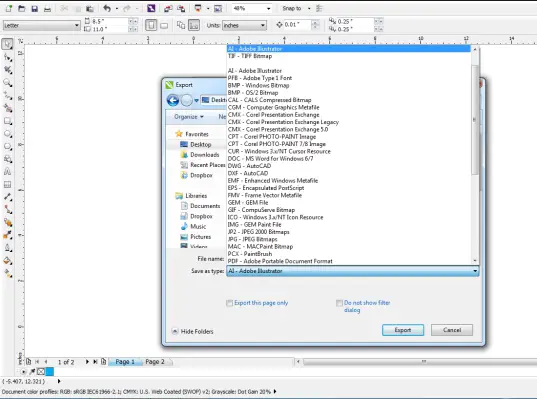Image resolution: width=537 pixels, height=399 pixels.
Task: Choose EPS - Encapsulated PostScript format
Action: point(266,188)
